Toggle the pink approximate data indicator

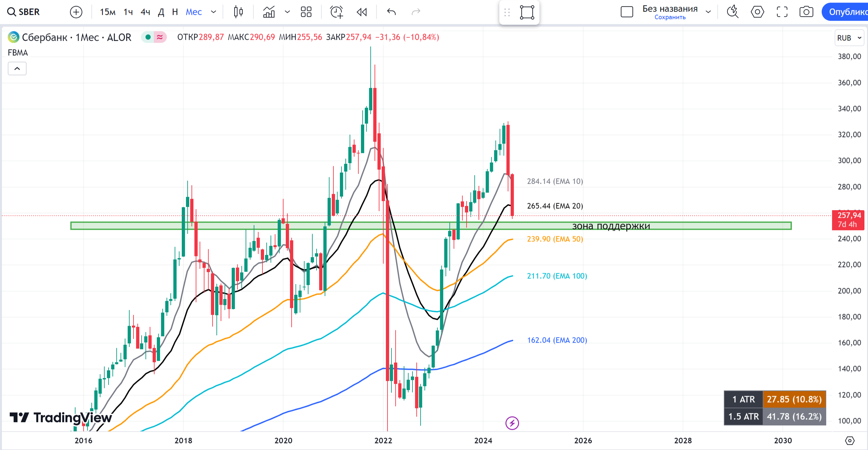pyautogui.click(x=160, y=37)
